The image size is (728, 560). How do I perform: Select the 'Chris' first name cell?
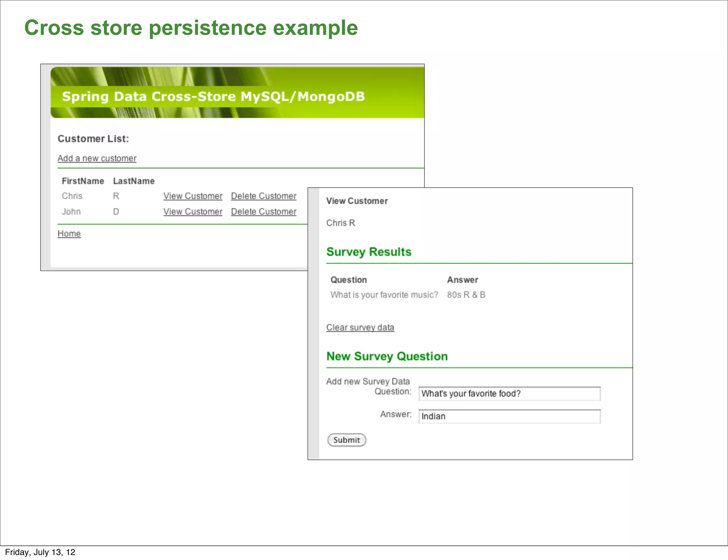click(x=72, y=196)
